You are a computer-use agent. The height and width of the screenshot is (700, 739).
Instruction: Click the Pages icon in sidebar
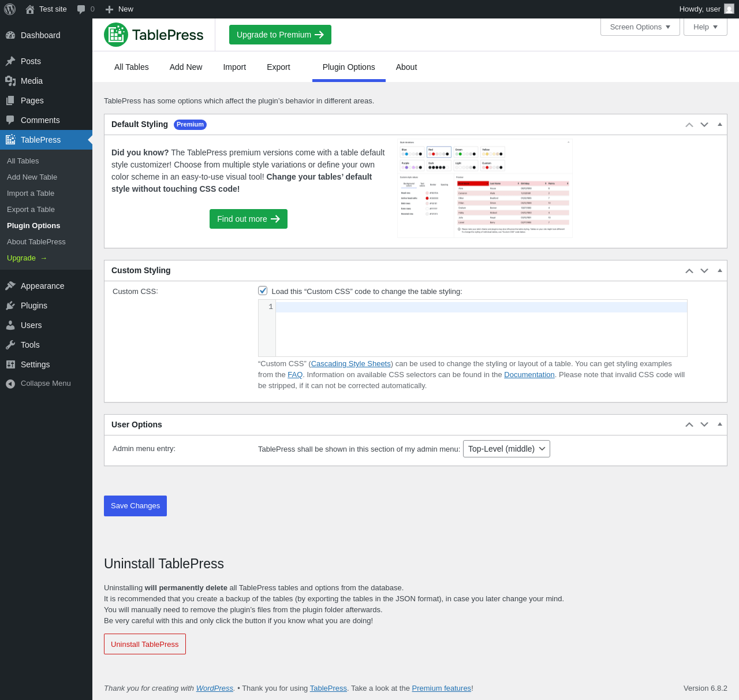[x=10, y=100]
